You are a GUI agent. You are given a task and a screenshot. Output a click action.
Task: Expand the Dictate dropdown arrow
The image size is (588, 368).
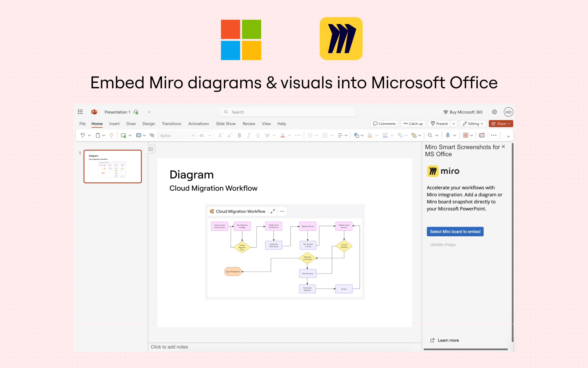coord(455,135)
